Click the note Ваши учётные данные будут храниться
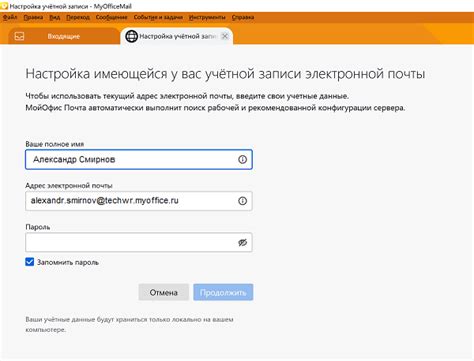The height and width of the screenshot is (361, 474). click(129, 324)
